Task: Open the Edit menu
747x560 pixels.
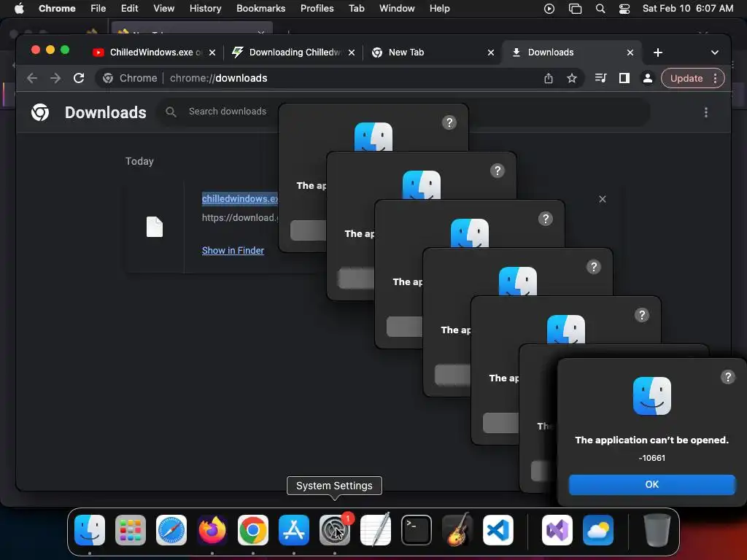Action: coord(129,9)
